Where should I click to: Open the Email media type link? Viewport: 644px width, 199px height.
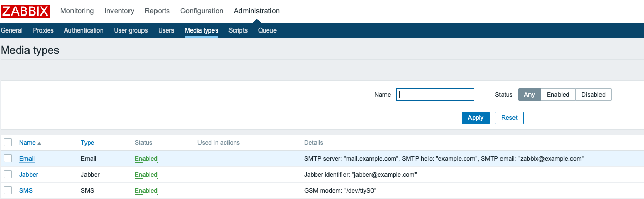pyautogui.click(x=27, y=159)
